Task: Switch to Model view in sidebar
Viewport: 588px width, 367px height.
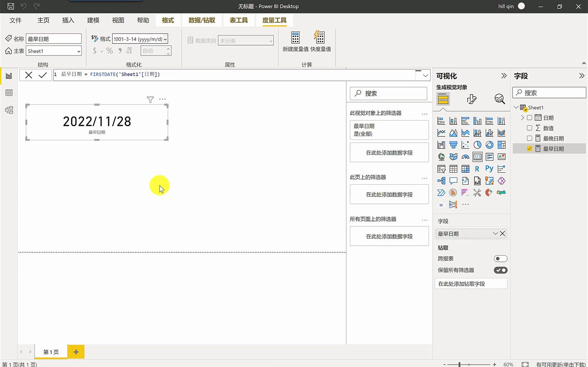Action: tap(9, 110)
